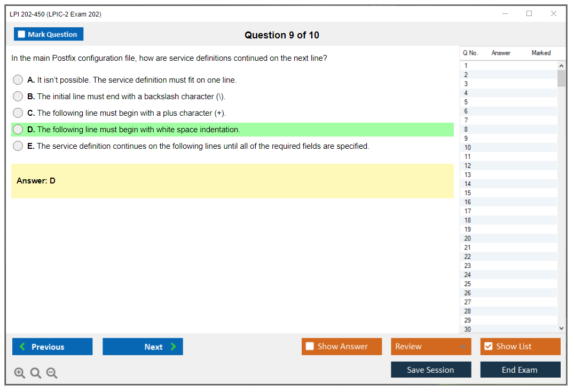574x392 pixels.
Task: Pick option D white space indentation
Action: click(x=18, y=130)
